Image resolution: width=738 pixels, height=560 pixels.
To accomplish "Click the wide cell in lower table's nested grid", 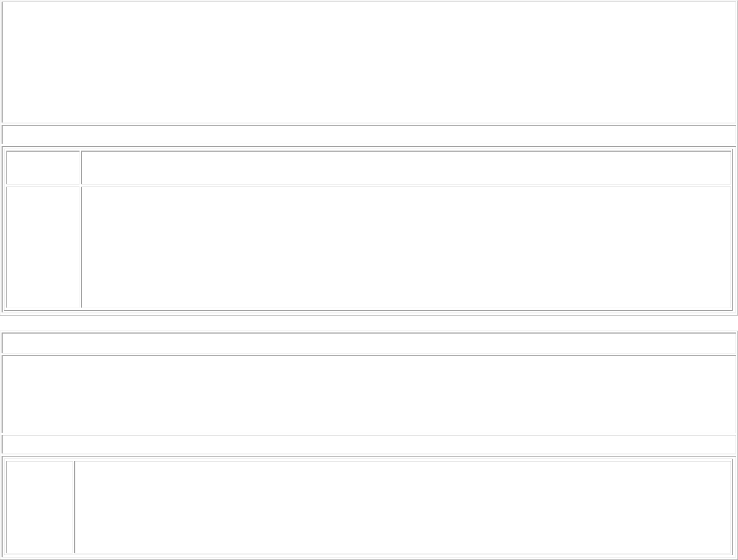I will tap(403, 507).
